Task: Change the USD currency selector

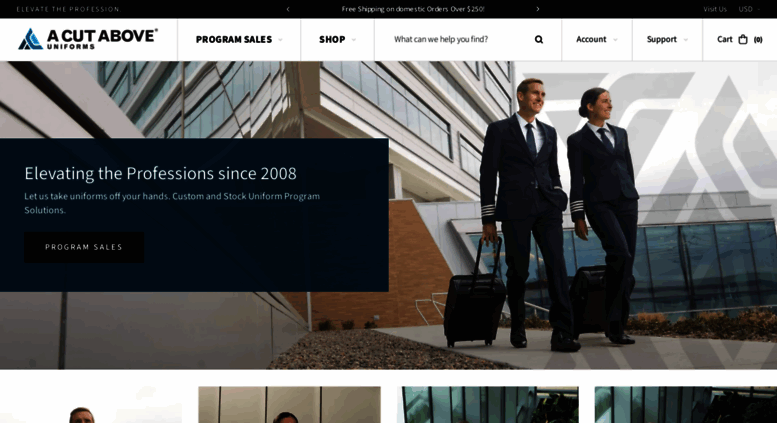Action: (x=749, y=9)
